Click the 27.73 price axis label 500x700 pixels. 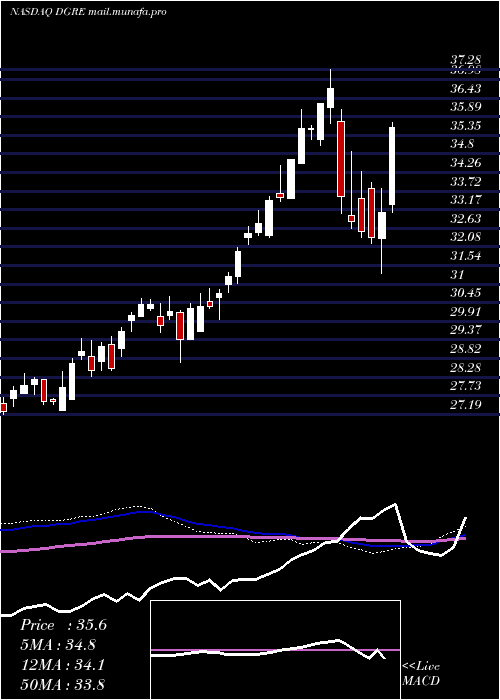tap(466, 386)
